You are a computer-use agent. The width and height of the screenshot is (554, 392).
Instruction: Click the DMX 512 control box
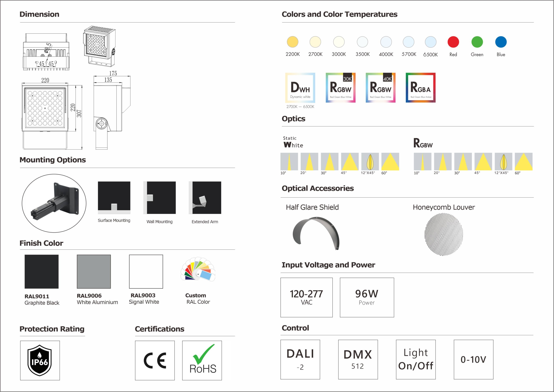click(358, 359)
